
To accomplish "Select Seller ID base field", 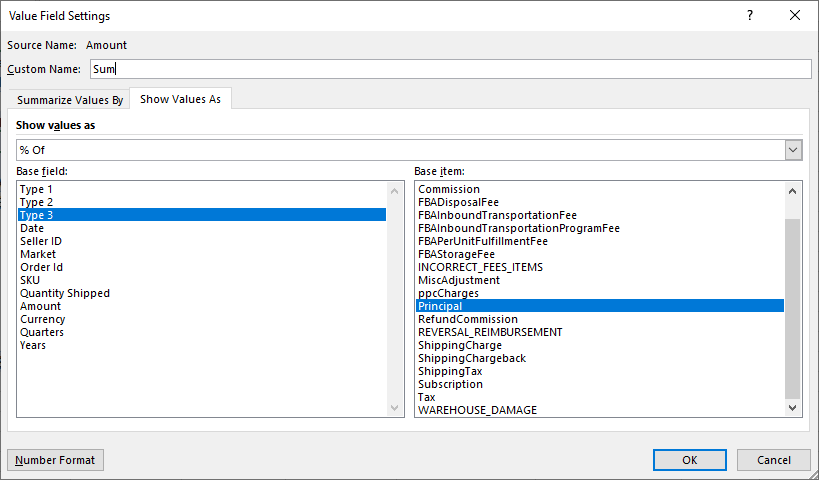I will (x=202, y=241).
